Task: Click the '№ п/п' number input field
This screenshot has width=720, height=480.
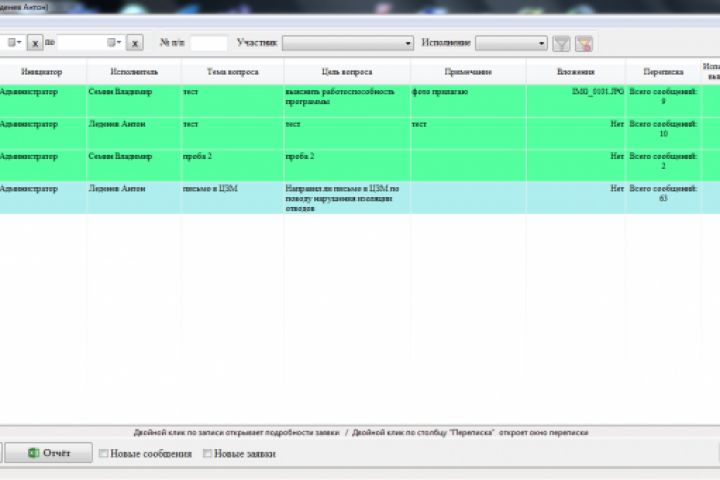Action: coord(208,43)
